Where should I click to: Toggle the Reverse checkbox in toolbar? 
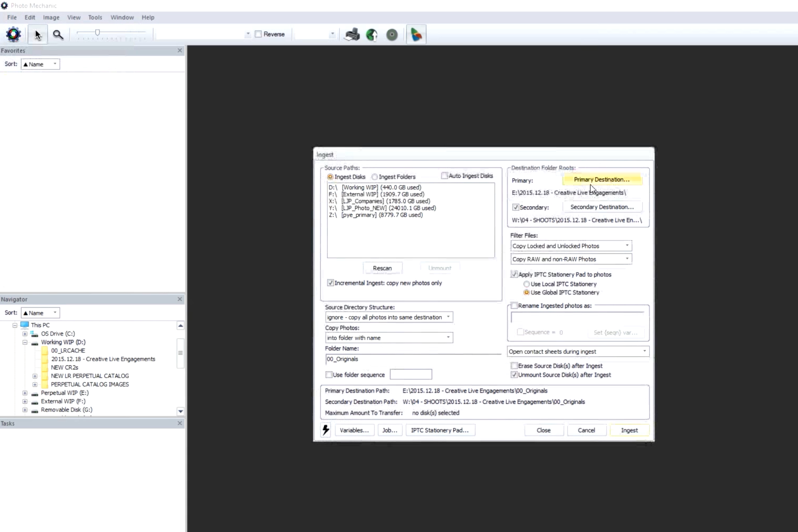(258, 34)
